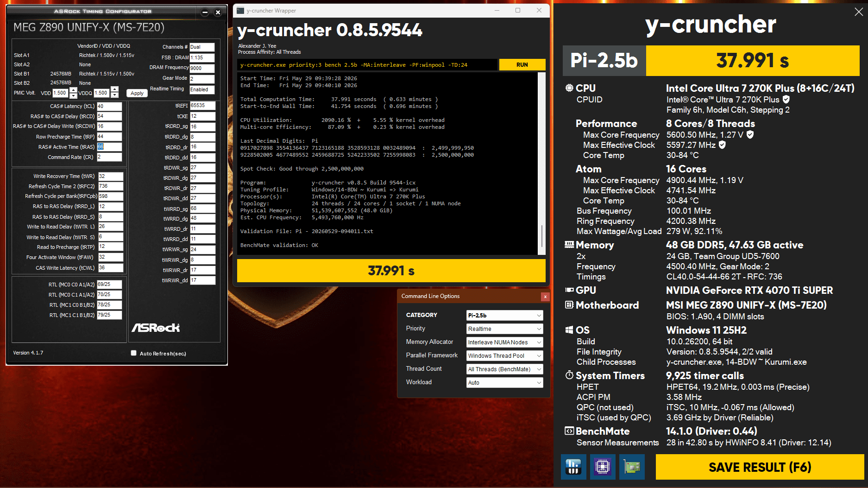868x488 pixels.
Task: Increase the VDDQ voltage with up arrow
Action: tap(115, 90)
